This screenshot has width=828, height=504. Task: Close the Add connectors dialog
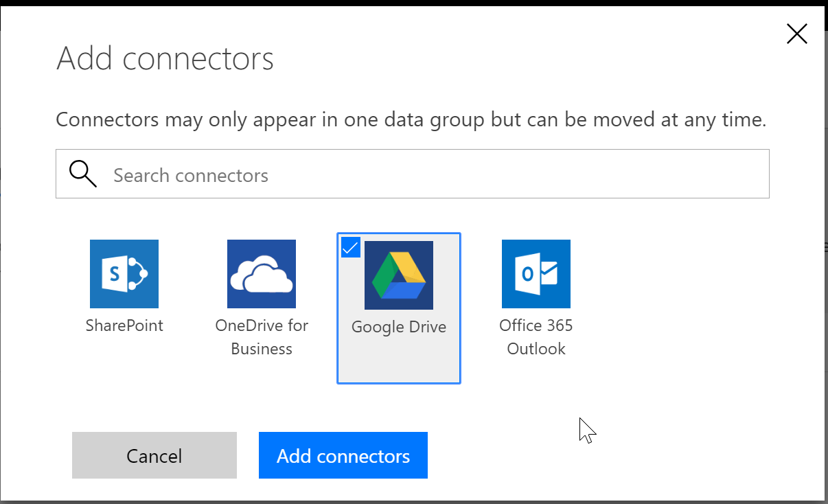pyautogui.click(x=796, y=34)
